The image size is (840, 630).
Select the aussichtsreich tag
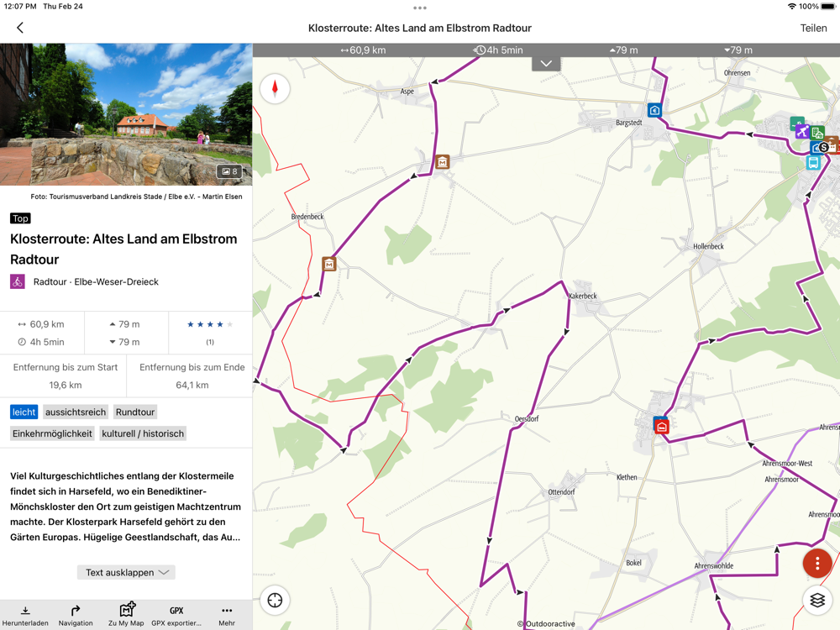(76, 412)
